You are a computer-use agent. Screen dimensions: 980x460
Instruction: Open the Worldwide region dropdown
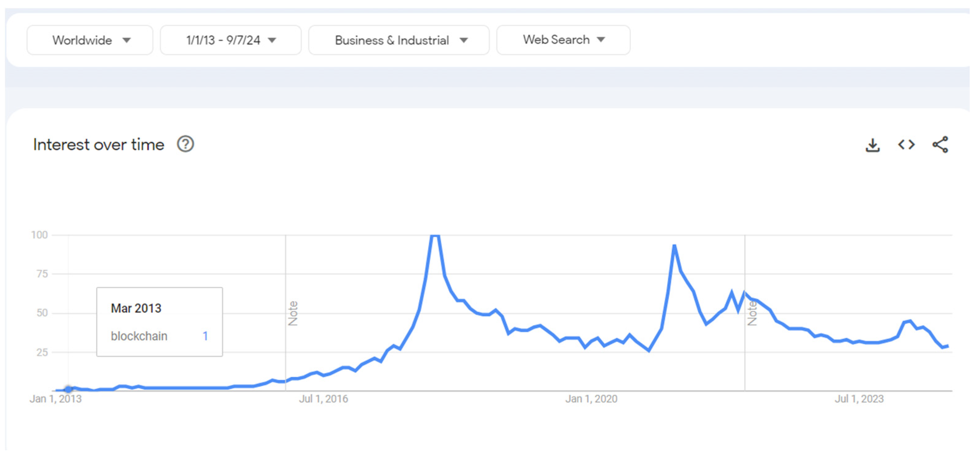coord(90,40)
